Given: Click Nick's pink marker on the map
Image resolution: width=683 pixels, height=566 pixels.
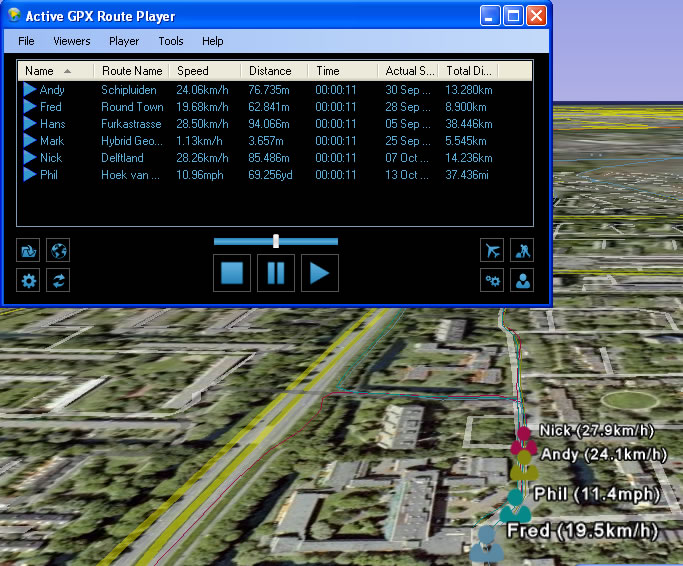Looking at the screenshot, I should (523, 440).
